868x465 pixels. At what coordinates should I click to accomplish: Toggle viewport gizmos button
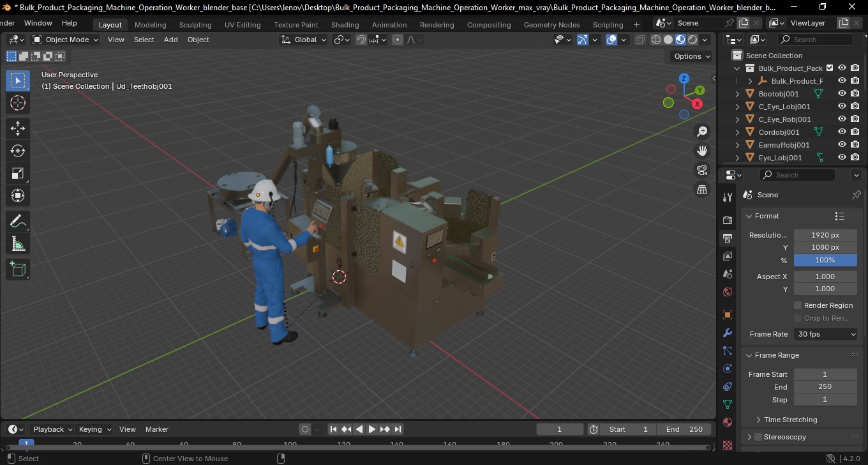click(583, 40)
